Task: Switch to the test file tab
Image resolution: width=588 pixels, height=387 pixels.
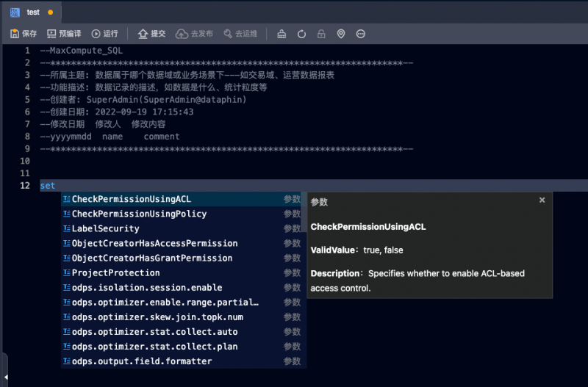Action: point(32,12)
